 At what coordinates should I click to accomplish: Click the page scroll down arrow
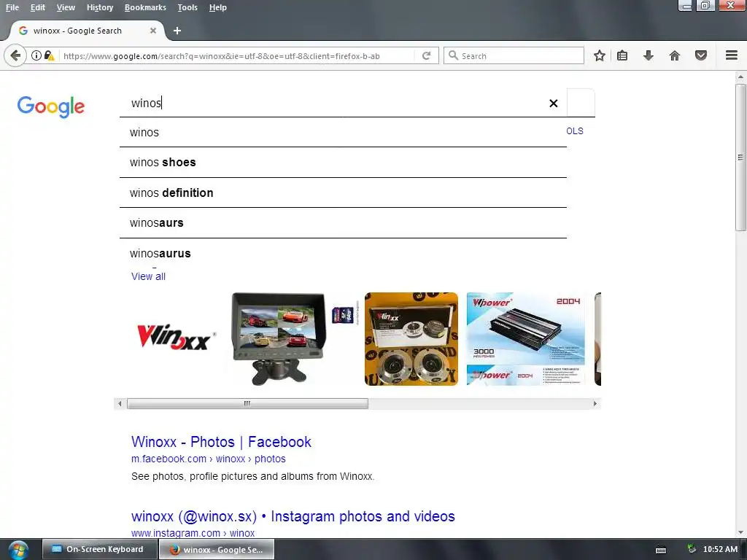(740, 532)
